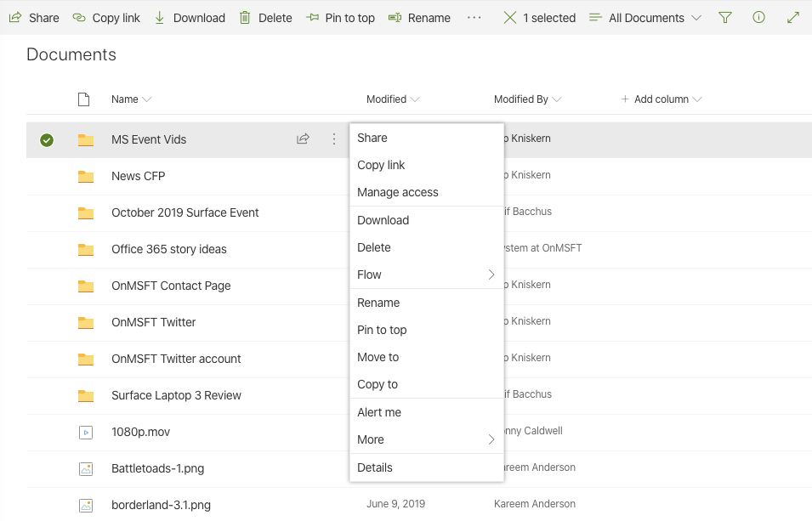Click the Surface Laptop 3 Review folder icon
Viewport: 812px width, 521px height.
click(86, 396)
